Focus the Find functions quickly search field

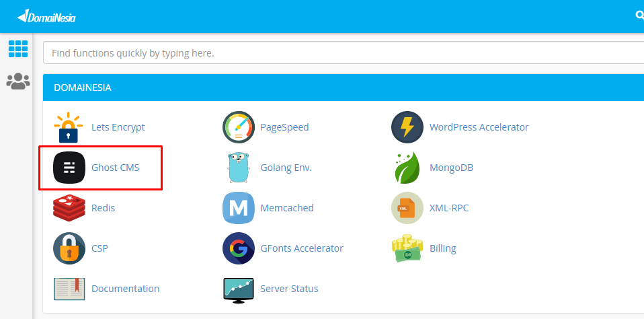[x=344, y=52]
